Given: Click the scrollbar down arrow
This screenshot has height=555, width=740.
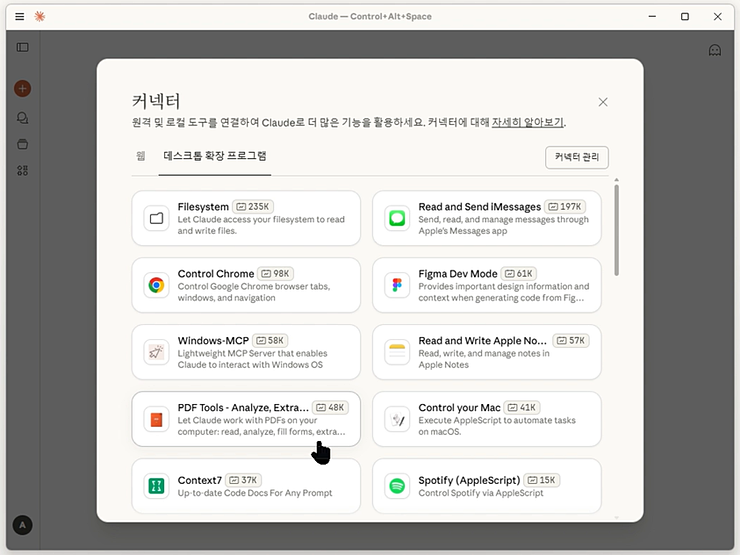Looking at the screenshot, I should pos(616,518).
